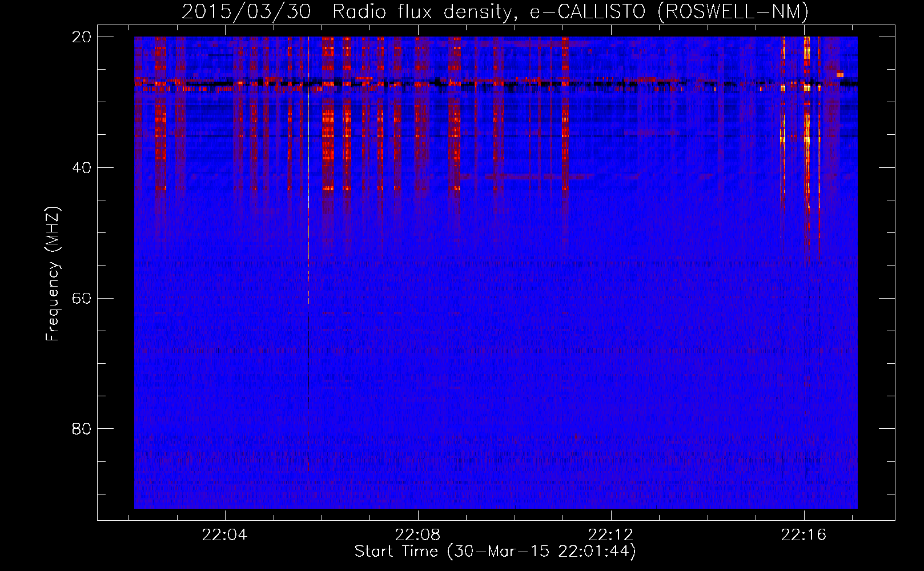
Task: Click time tick label 22:16
Action: click(804, 535)
